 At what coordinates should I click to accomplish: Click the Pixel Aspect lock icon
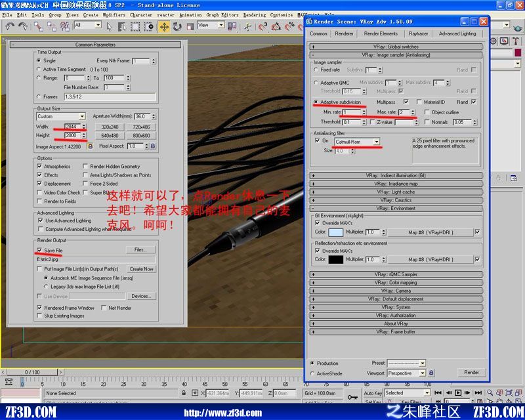(x=153, y=146)
